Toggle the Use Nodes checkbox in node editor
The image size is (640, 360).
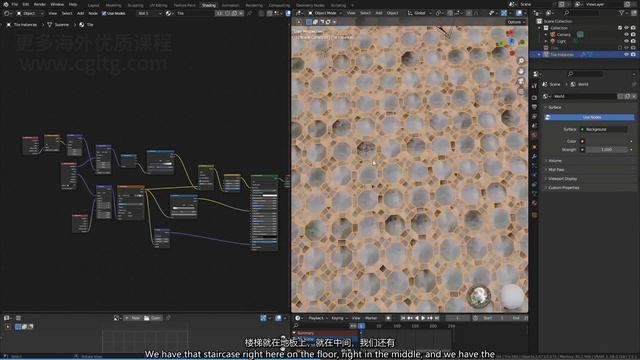(x=104, y=13)
